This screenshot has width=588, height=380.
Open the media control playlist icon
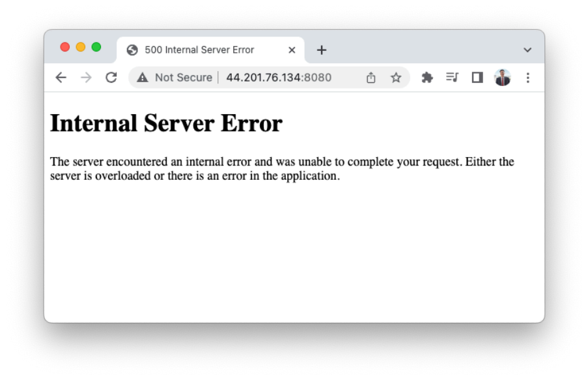click(453, 78)
